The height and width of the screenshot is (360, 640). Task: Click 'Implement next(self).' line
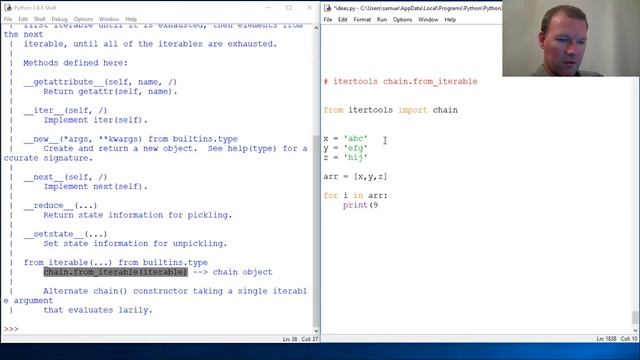pyautogui.click(x=96, y=186)
